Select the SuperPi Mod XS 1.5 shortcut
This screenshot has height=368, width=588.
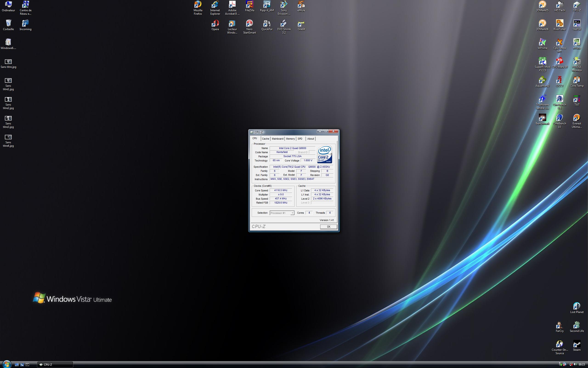542,64
